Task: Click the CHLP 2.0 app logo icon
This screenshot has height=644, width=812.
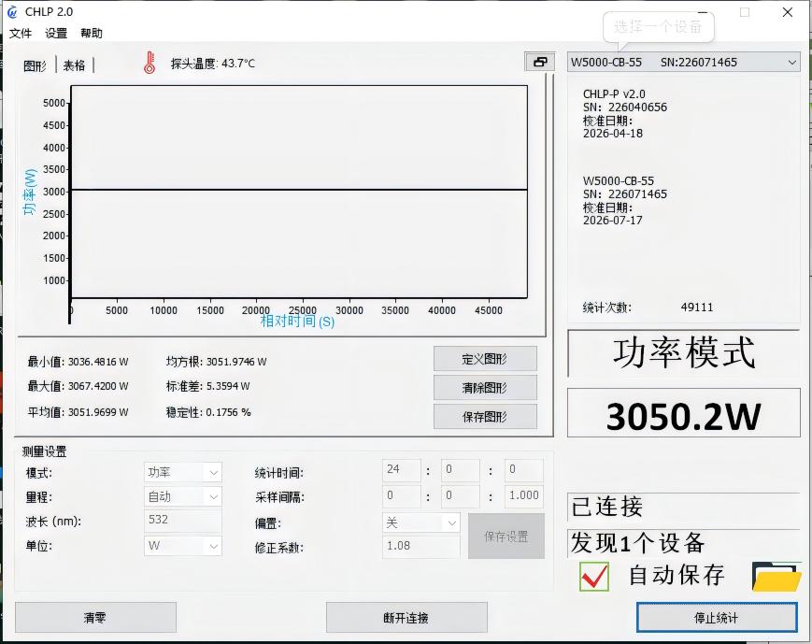Action: click(12, 12)
